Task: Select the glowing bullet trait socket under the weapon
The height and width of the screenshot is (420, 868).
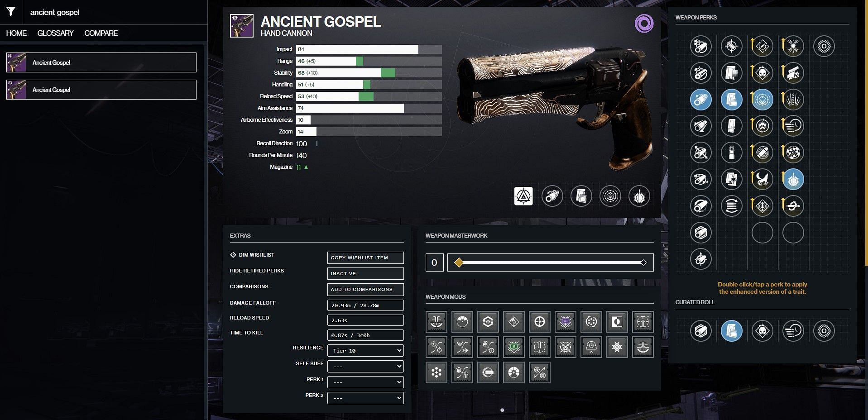Action: pyautogui.click(x=639, y=196)
